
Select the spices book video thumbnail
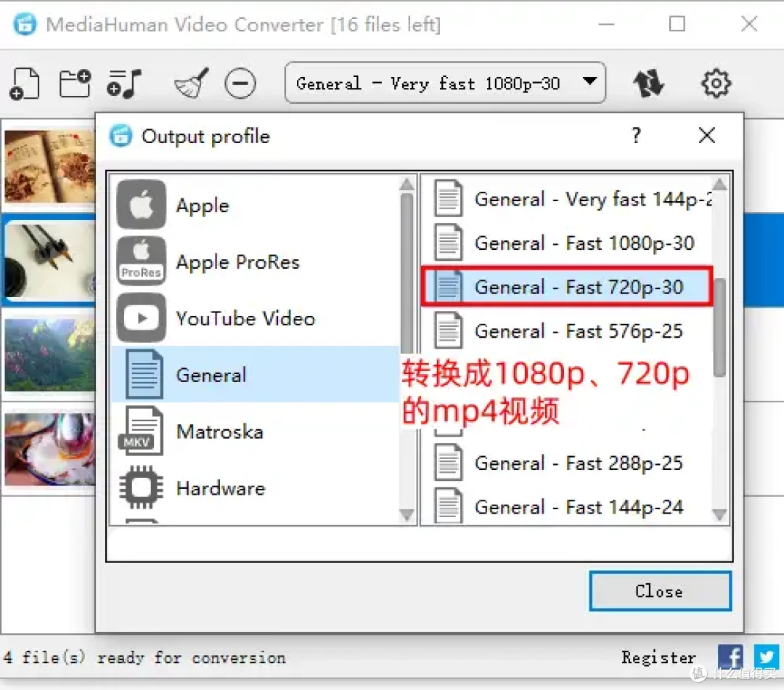[x=50, y=166]
